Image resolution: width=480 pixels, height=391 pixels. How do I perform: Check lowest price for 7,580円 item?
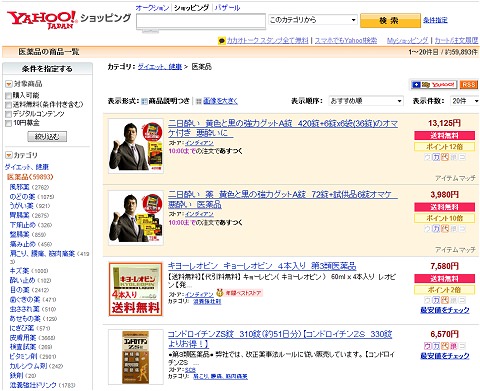point(445,310)
